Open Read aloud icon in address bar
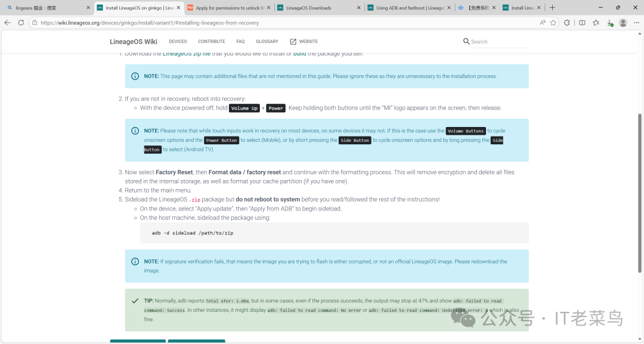The width and height of the screenshot is (644, 344). tap(543, 23)
